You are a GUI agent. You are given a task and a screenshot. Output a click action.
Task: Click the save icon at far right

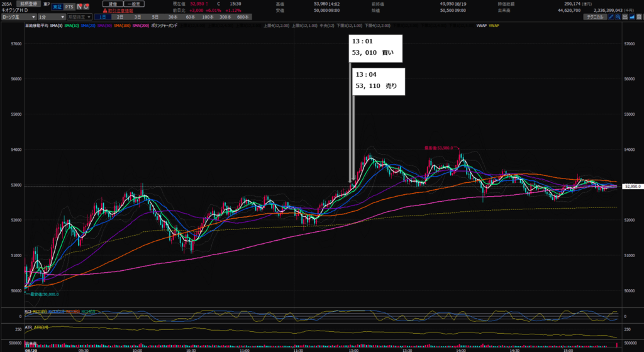tap(639, 17)
